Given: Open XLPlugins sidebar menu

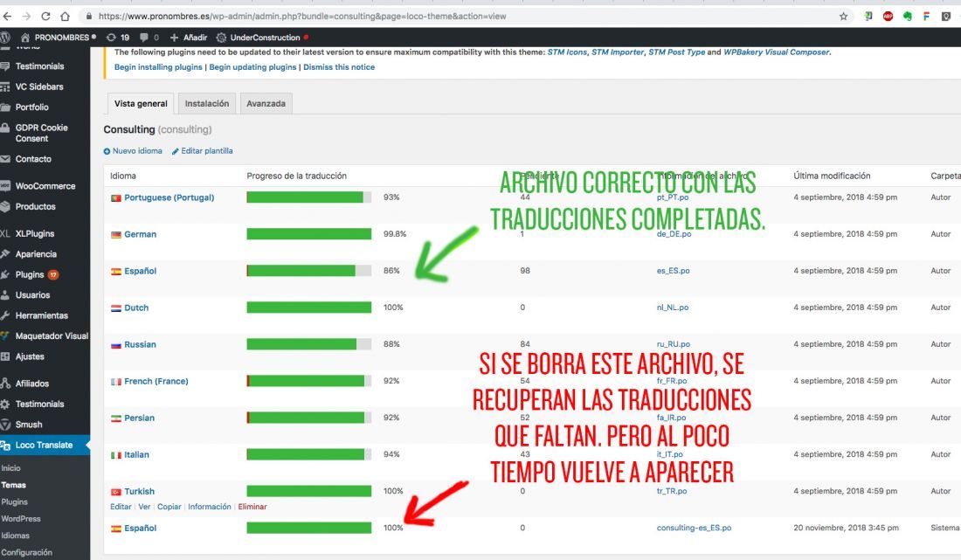Looking at the screenshot, I should tap(35, 234).
